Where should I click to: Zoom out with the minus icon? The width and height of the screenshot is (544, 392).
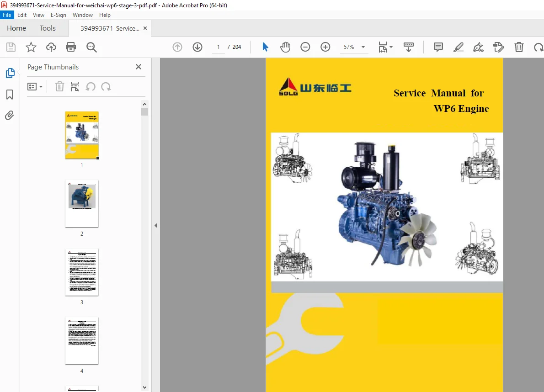(305, 47)
